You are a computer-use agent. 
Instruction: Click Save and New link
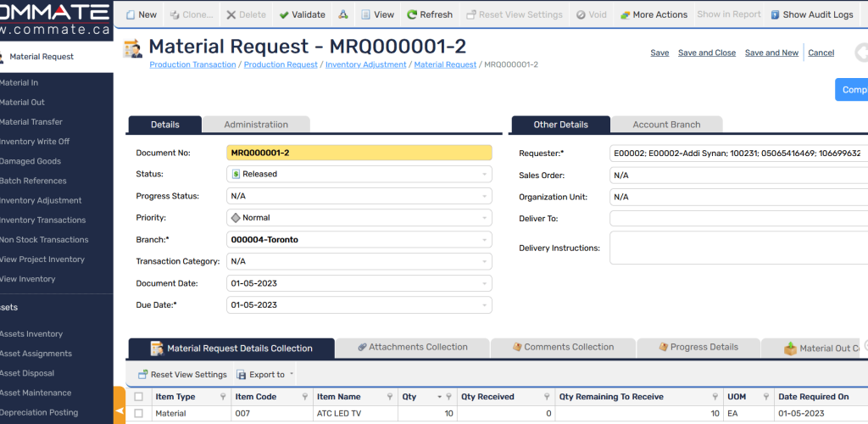coord(771,53)
